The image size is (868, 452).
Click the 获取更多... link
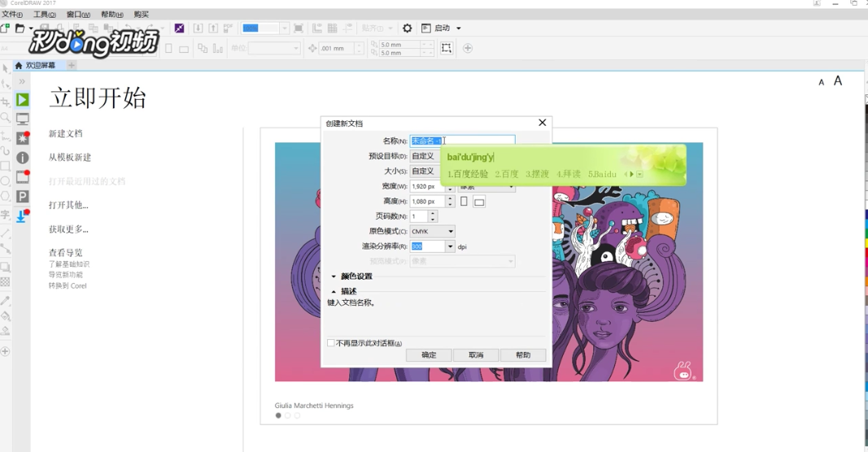[68, 229]
